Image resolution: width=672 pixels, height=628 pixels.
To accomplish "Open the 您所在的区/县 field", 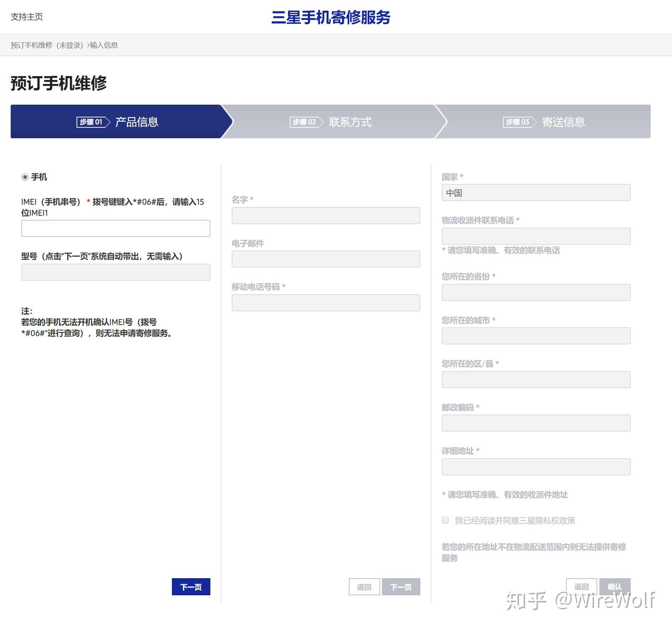I will click(x=536, y=380).
